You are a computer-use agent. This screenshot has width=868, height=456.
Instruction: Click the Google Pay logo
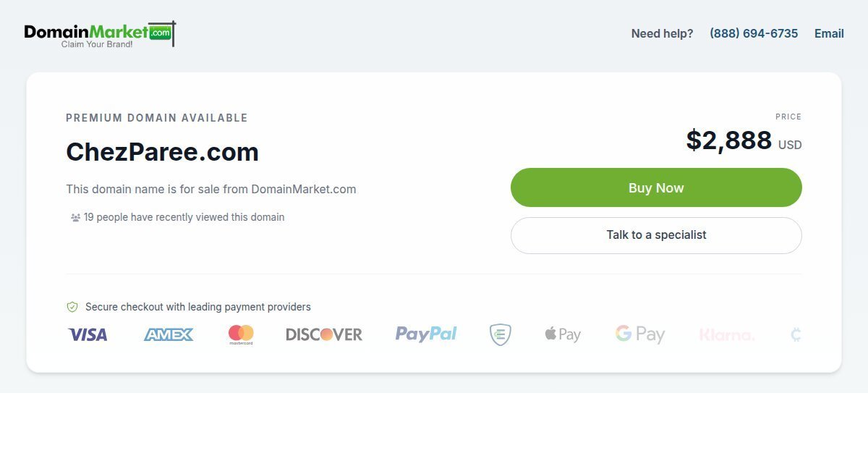640,334
